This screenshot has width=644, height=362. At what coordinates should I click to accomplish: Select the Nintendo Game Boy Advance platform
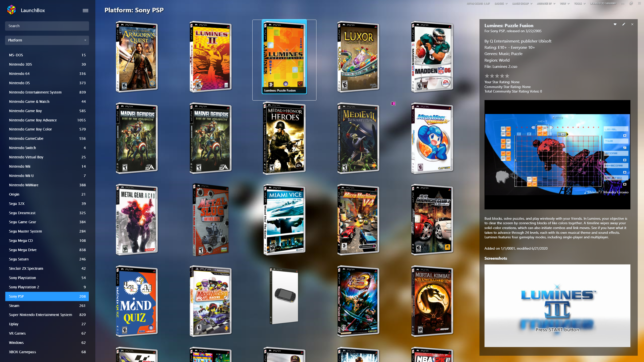(47, 120)
